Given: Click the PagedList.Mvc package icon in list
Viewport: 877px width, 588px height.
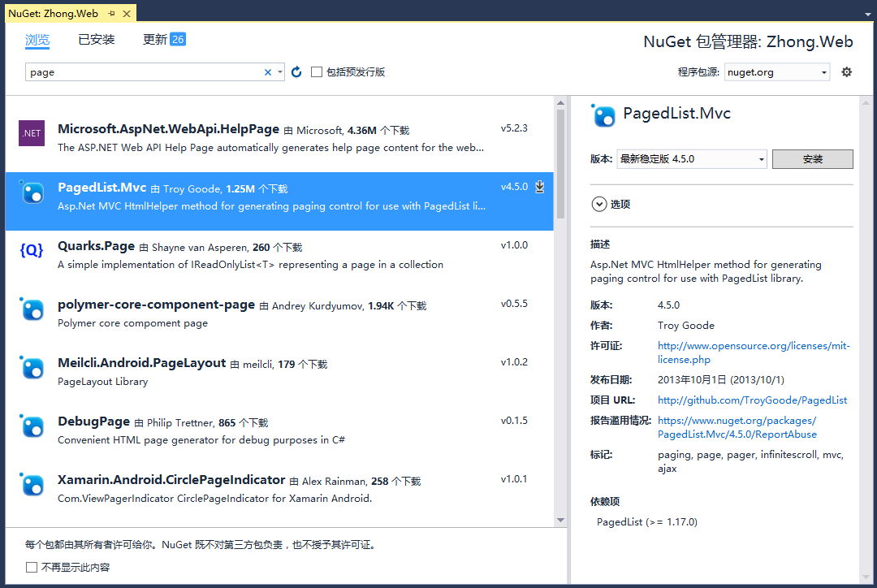Looking at the screenshot, I should [x=32, y=192].
